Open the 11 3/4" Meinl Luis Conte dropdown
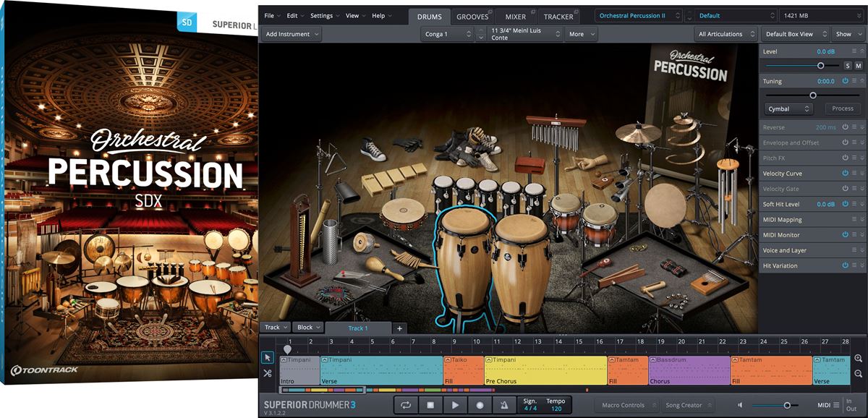868x418 pixels. coord(525,34)
